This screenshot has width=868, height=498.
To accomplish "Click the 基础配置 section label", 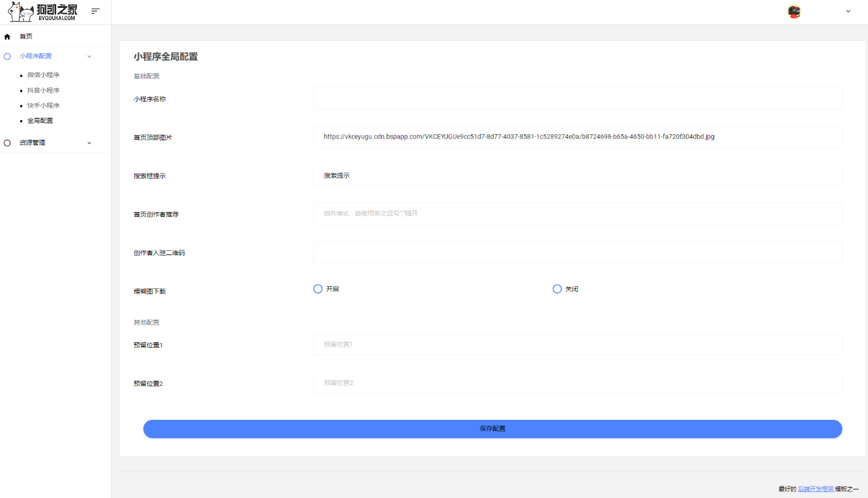I will point(147,76).
